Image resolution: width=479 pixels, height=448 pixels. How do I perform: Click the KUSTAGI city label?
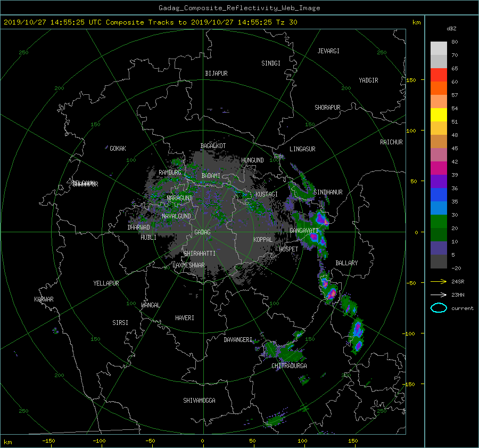(x=267, y=194)
